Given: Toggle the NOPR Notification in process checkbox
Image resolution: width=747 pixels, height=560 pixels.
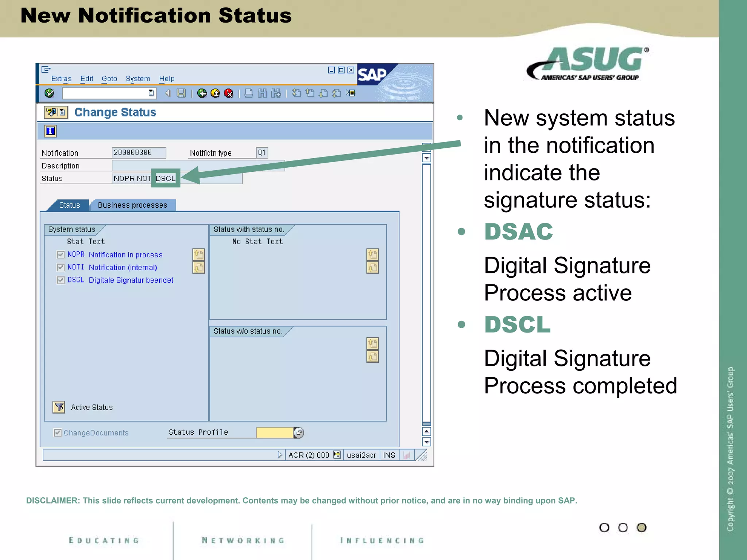Looking at the screenshot, I should (x=61, y=254).
